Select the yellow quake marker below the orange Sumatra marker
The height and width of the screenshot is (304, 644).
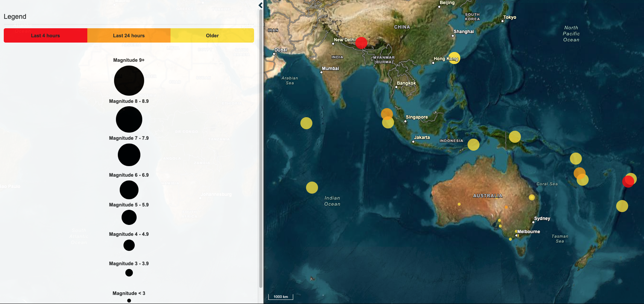click(388, 122)
